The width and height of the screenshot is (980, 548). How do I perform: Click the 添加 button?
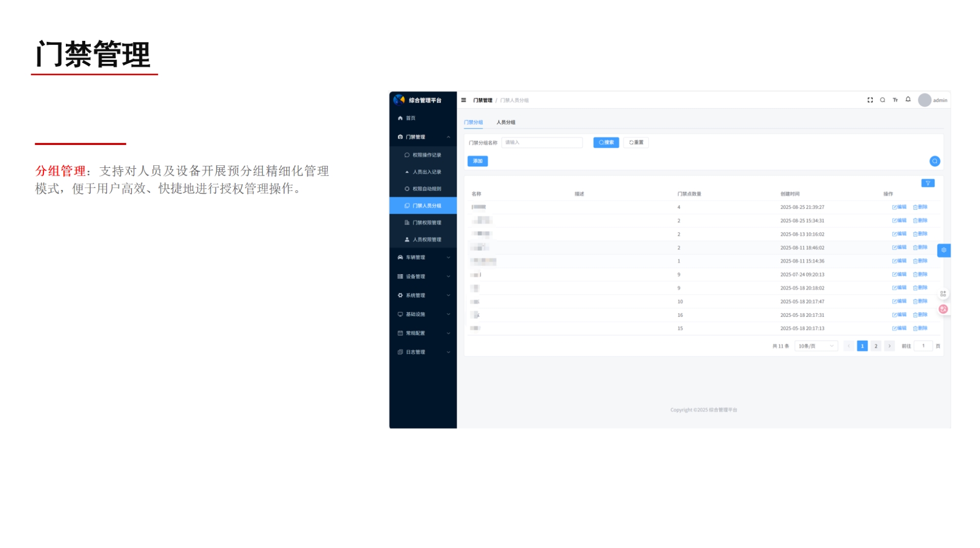coord(477,161)
